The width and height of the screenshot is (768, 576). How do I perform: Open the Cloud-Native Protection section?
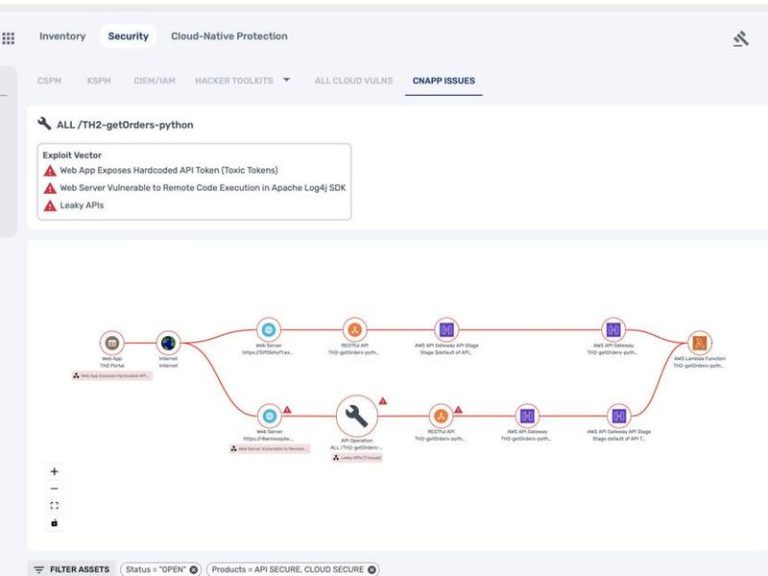click(229, 36)
